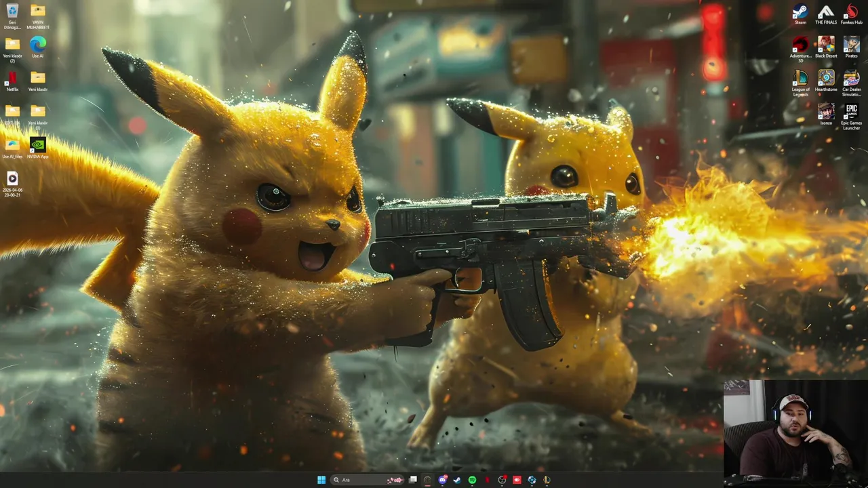
Task: Open Discord from the taskbar
Action: pos(443,480)
